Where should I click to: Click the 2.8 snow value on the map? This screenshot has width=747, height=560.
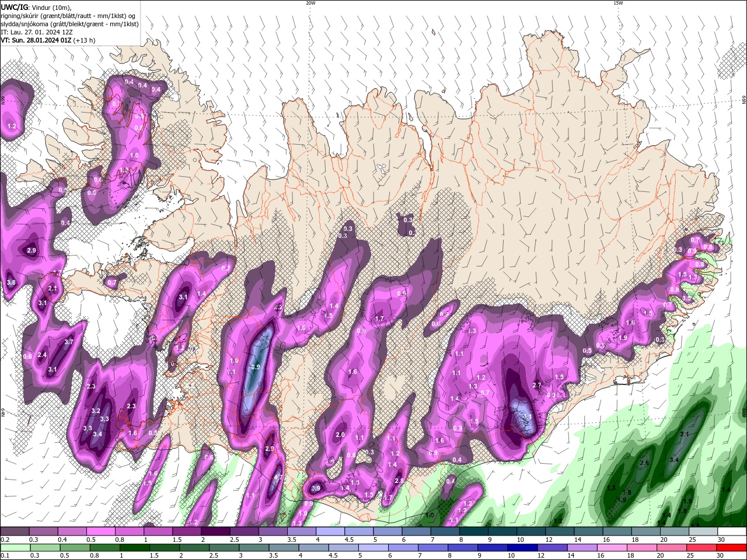(x=399, y=481)
